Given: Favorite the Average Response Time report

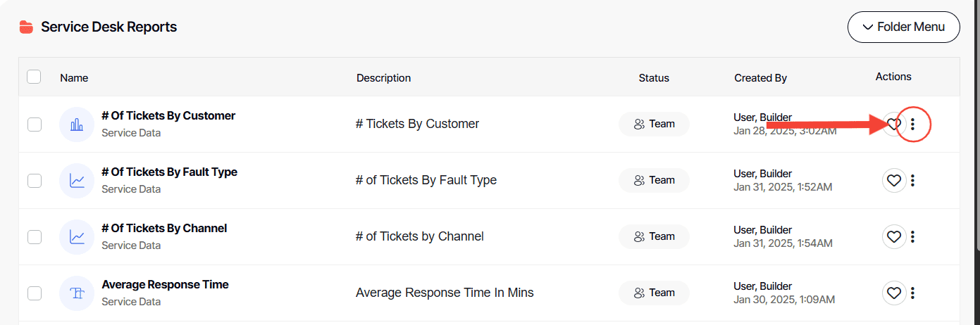Looking at the screenshot, I should click(893, 293).
